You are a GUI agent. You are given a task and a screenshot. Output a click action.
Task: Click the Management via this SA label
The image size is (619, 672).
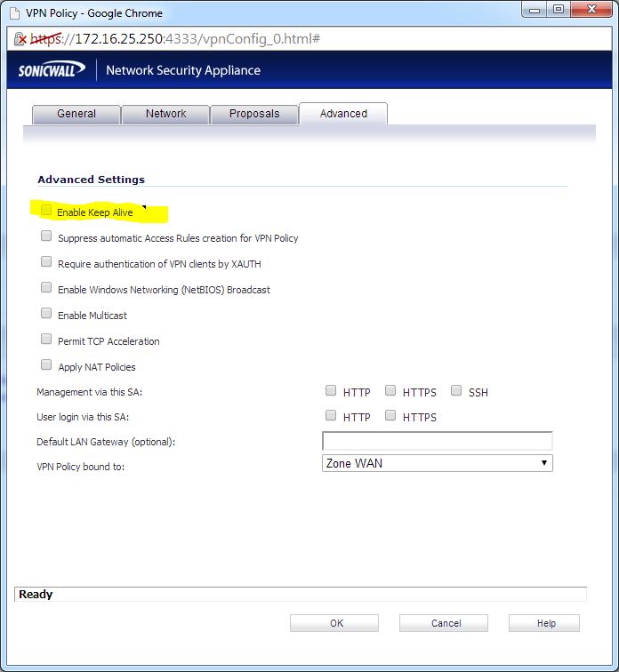[89, 392]
